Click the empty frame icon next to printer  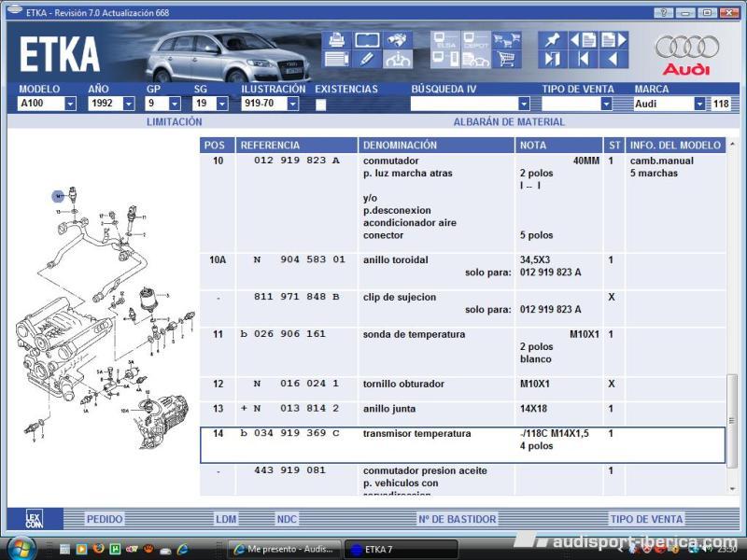[x=367, y=40]
